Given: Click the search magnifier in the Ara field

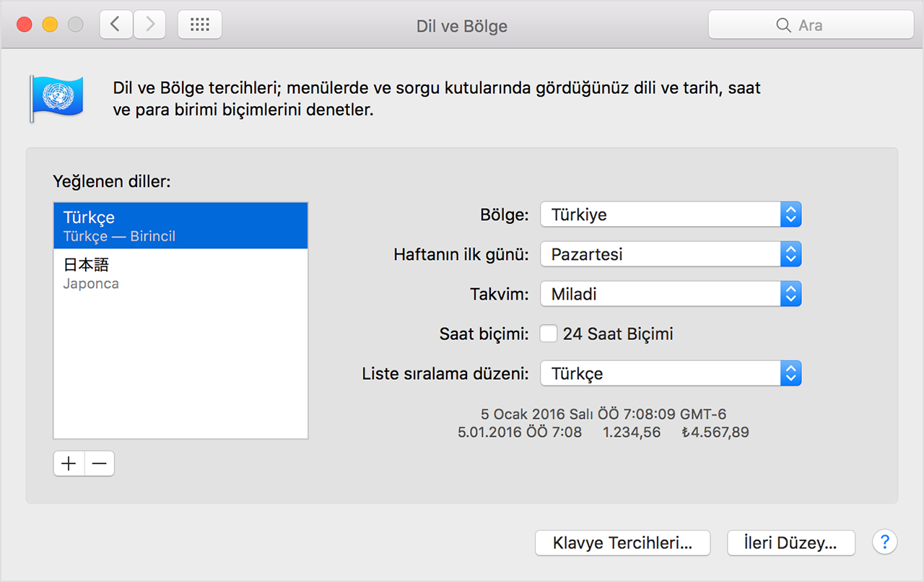Looking at the screenshot, I should tap(784, 25).
